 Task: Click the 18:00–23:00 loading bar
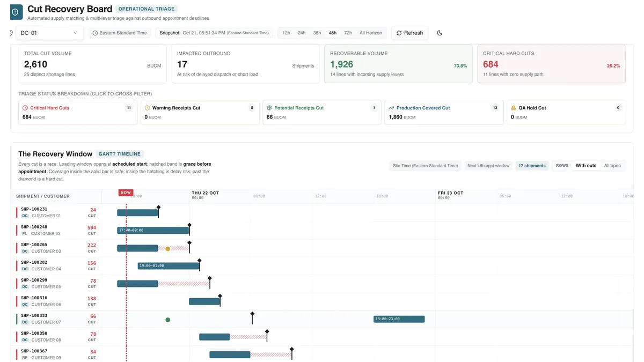pyautogui.click(x=399, y=319)
